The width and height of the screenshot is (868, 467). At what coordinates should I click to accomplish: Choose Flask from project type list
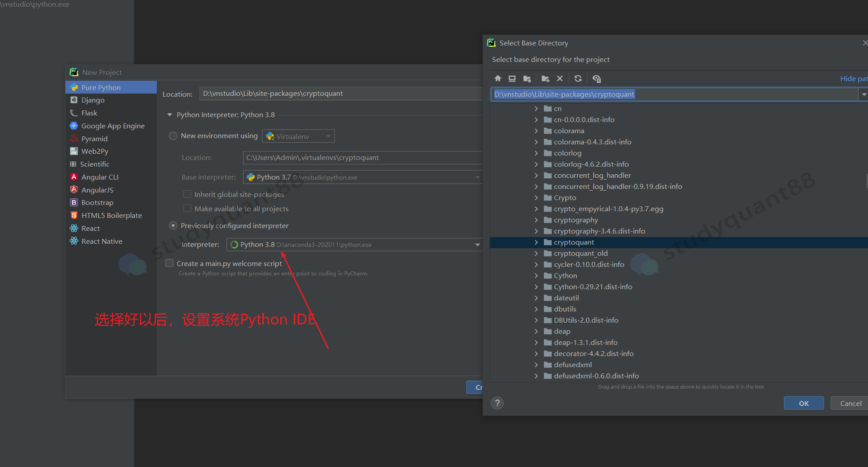89,113
